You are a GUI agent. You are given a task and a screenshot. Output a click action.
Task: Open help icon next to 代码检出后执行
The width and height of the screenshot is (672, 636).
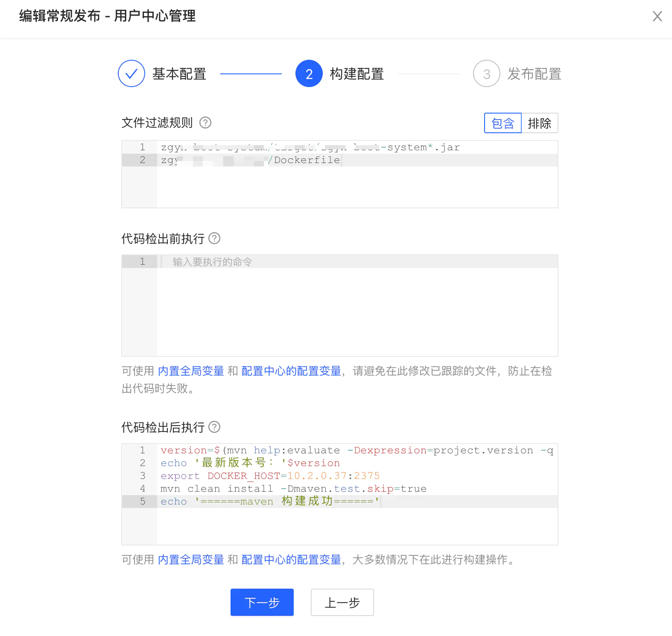214,427
